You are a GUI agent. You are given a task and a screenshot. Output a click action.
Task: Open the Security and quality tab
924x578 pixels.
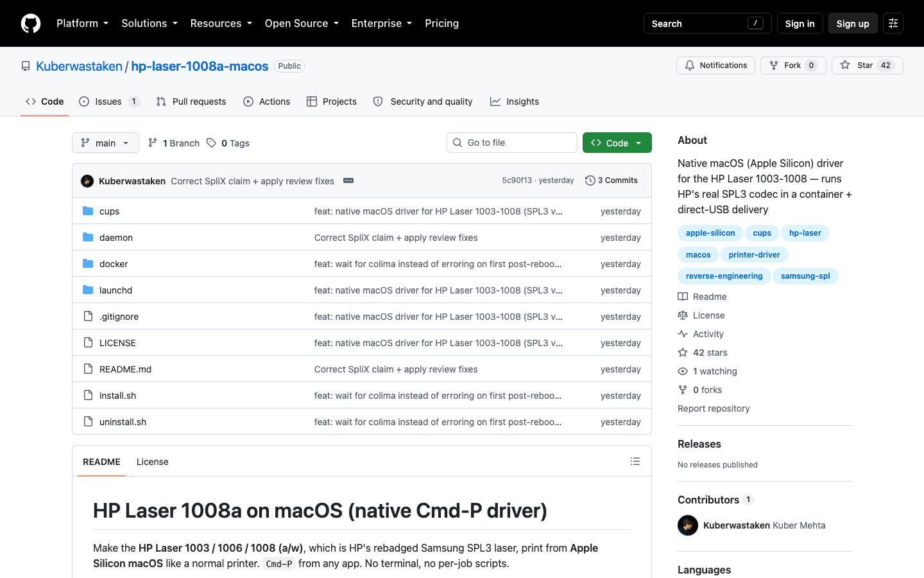(423, 101)
